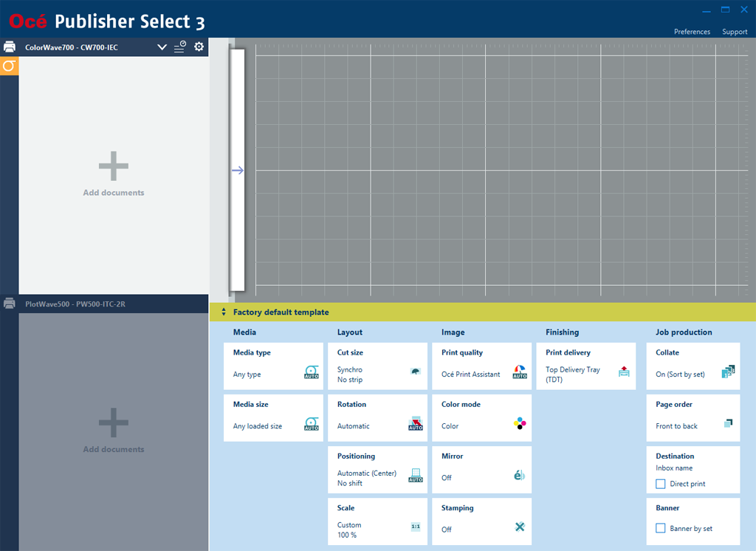Click Add documents under ColorWave700
756x551 pixels.
(113, 193)
